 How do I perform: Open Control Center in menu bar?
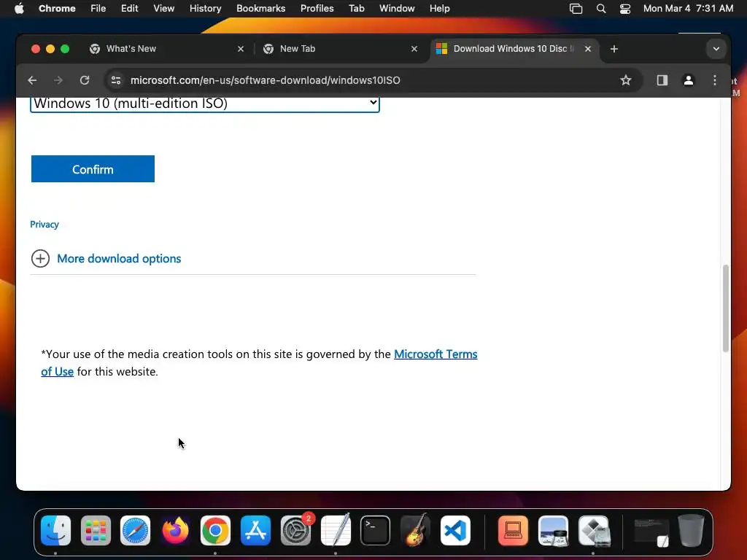click(625, 9)
